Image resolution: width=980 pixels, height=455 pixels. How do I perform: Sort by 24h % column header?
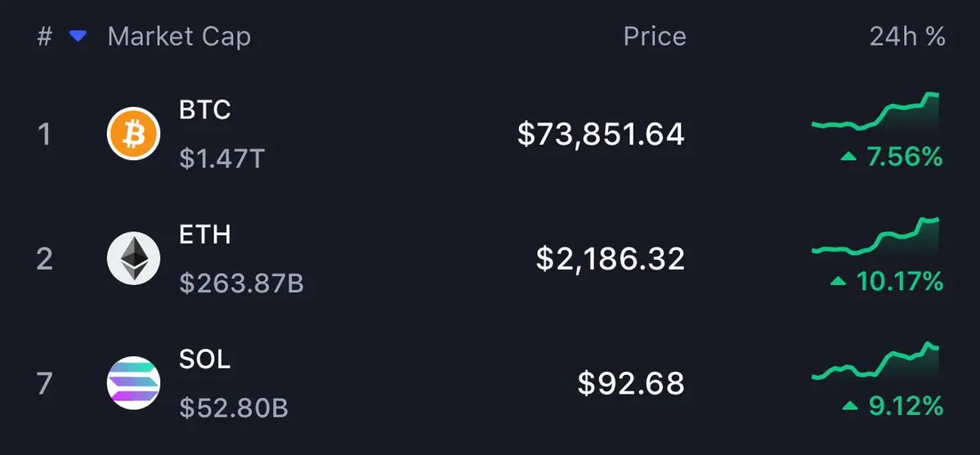[x=907, y=37]
